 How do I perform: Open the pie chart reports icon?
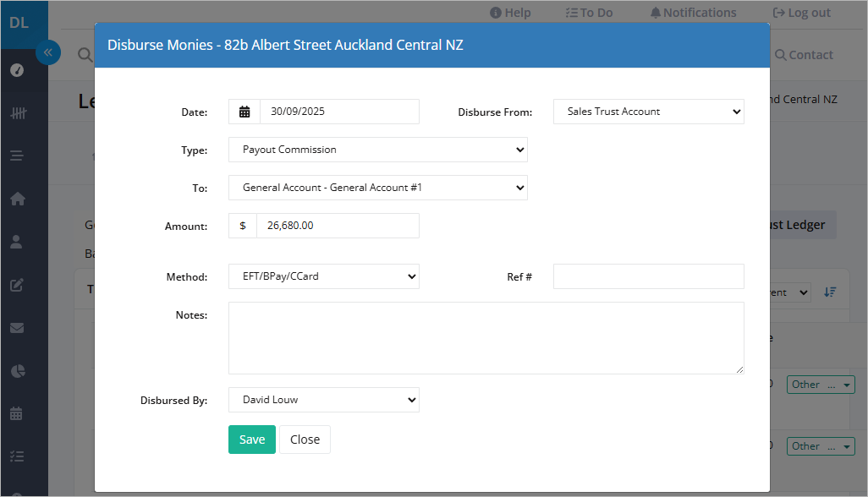[18, 371]
